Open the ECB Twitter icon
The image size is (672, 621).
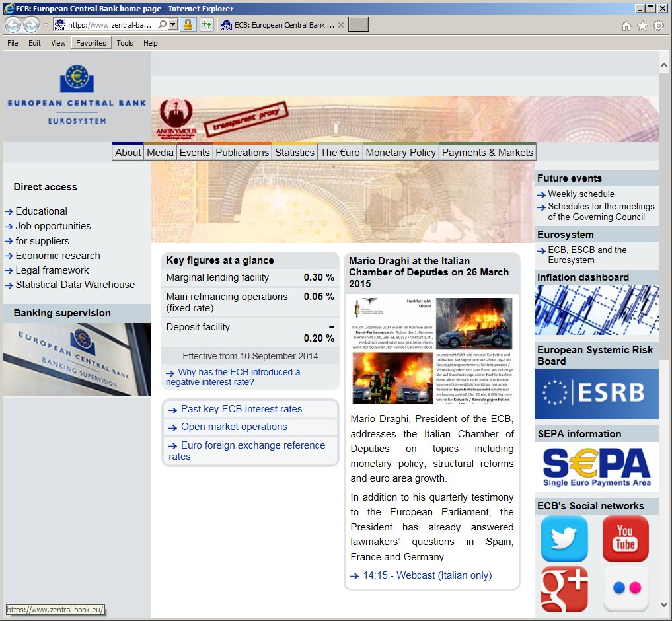pyautogui.click(x=564, y=538)
